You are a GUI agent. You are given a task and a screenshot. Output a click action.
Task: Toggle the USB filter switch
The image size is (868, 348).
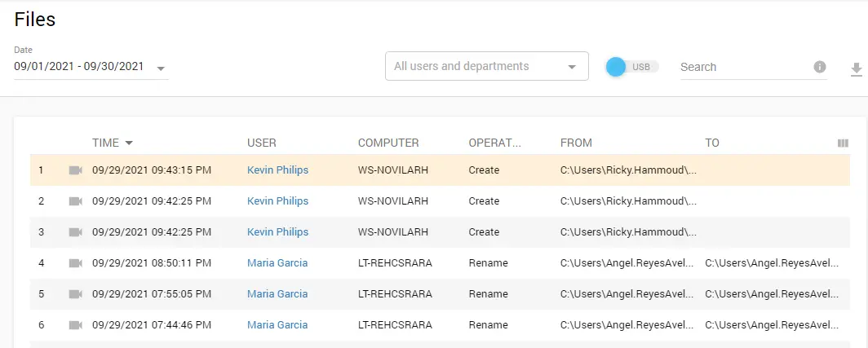click(631, 67)
